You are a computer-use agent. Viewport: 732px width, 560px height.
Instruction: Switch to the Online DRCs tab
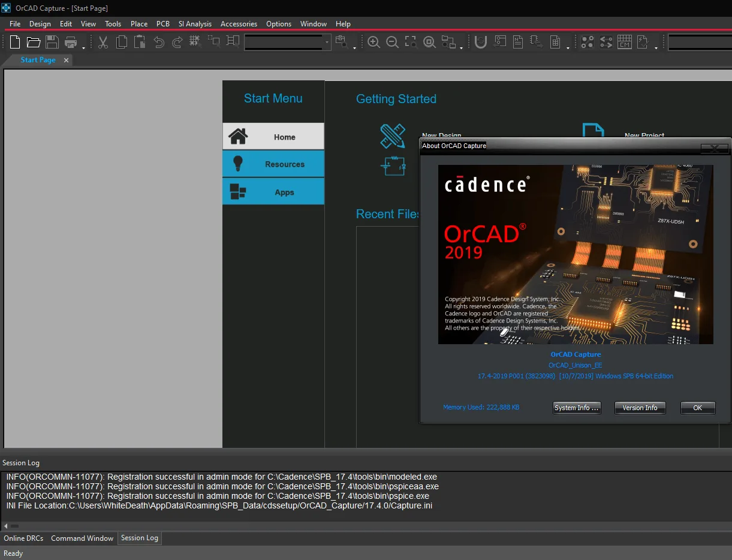(x=23, y=538)
